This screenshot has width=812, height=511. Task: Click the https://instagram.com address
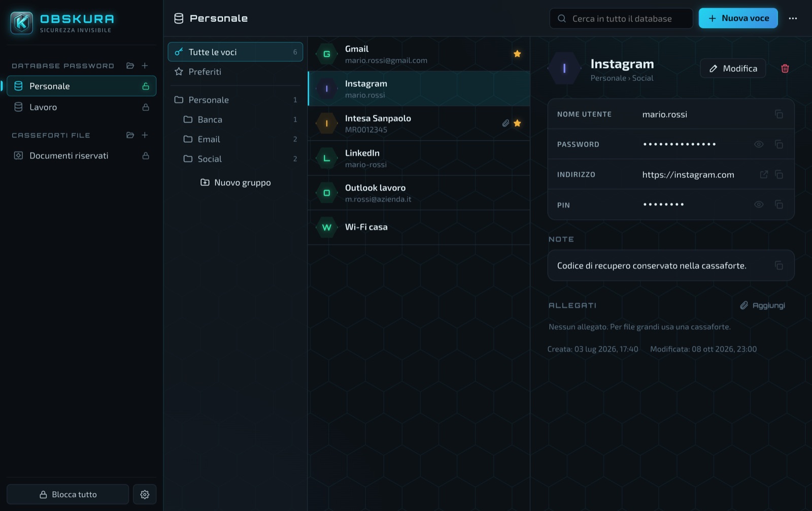coord(688,175)
